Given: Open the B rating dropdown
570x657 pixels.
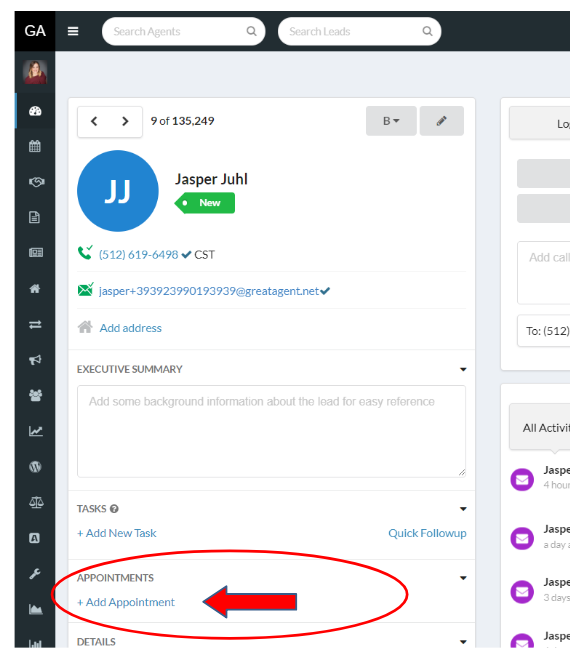Looking at the screenshot, I should 391,121.
